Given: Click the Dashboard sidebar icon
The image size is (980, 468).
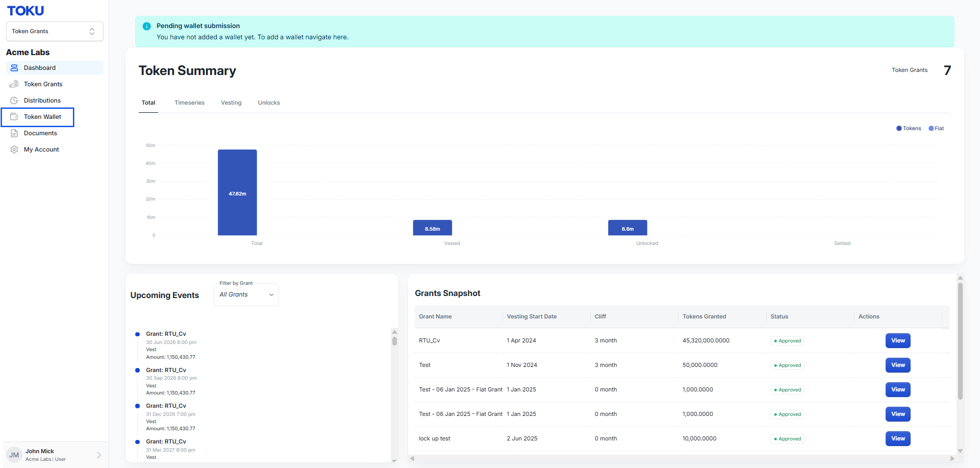Looking at the screenshot, I should (14, 68).
